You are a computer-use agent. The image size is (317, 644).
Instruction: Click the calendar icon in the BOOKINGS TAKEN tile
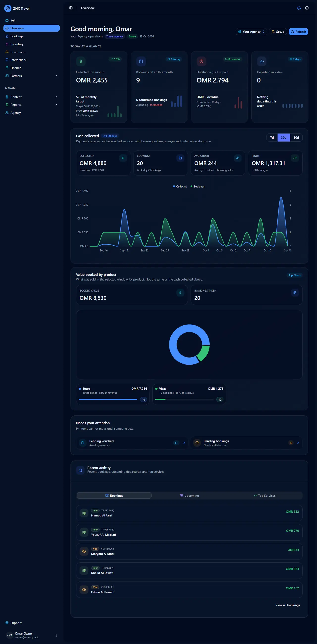[x=295, y=293]
